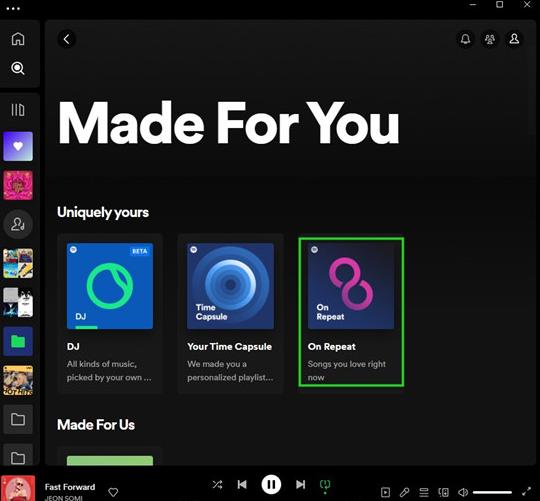Expand Your Library panel
The width and height of the screenshot is (540, 501).
[18, 110]
